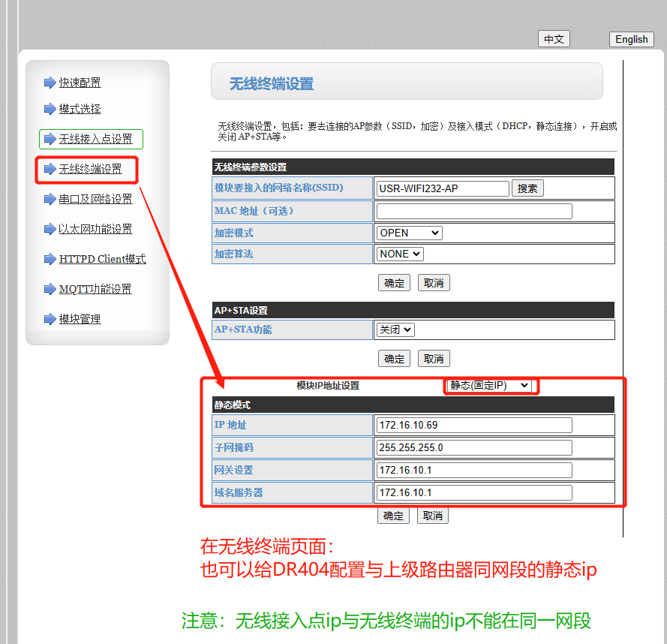
Task: Focus the MAC 地址 input field
Action: [474, 211]
